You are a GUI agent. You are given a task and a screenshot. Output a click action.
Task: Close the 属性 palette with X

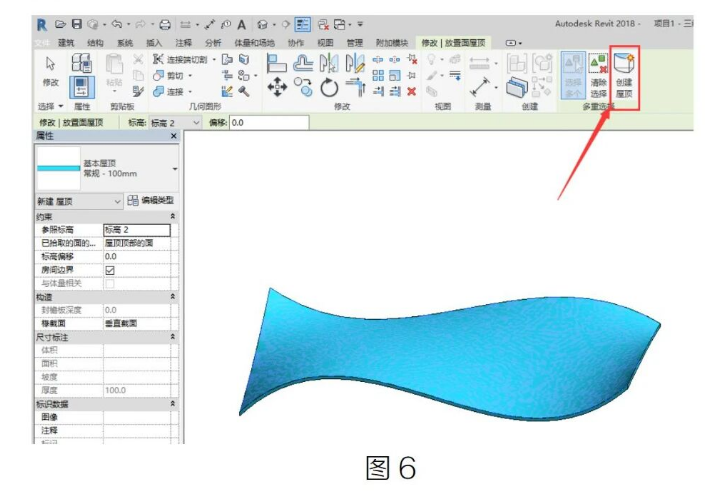pos(173,136)
